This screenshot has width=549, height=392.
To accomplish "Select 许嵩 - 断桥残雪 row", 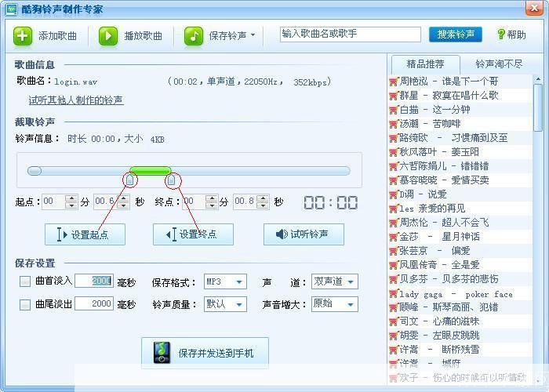I will [x=460, y=350].
